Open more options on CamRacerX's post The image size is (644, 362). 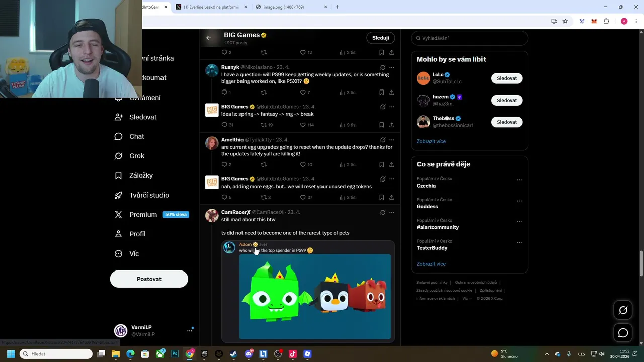[391, 212]
